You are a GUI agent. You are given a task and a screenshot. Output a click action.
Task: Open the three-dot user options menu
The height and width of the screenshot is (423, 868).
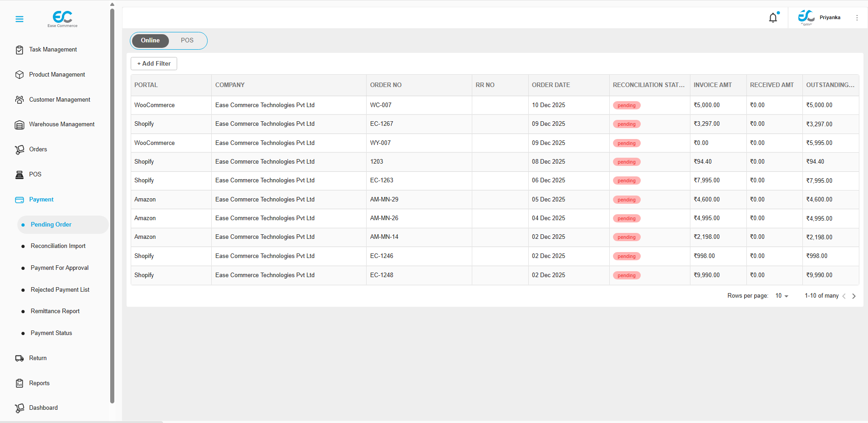(857, 18)
